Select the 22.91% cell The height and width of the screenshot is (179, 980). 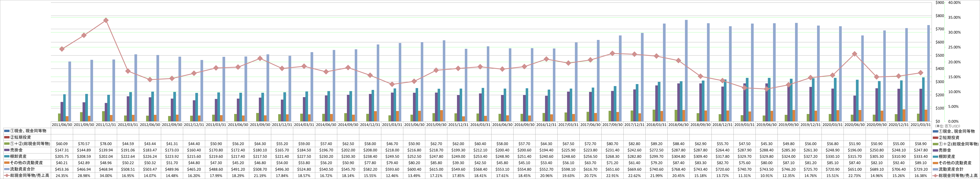(612, 175)
